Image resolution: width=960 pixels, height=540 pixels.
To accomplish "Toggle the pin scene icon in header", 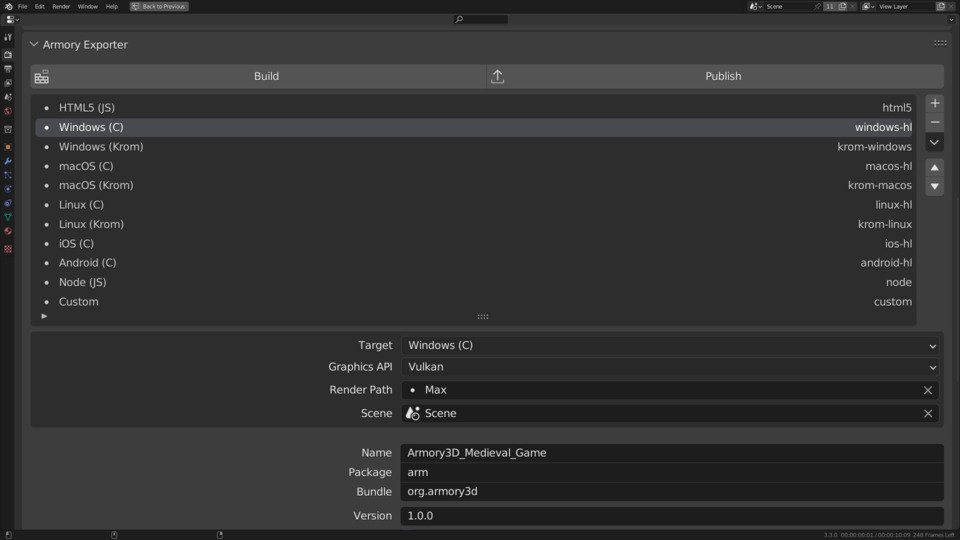I will click(x=817, y=6).
